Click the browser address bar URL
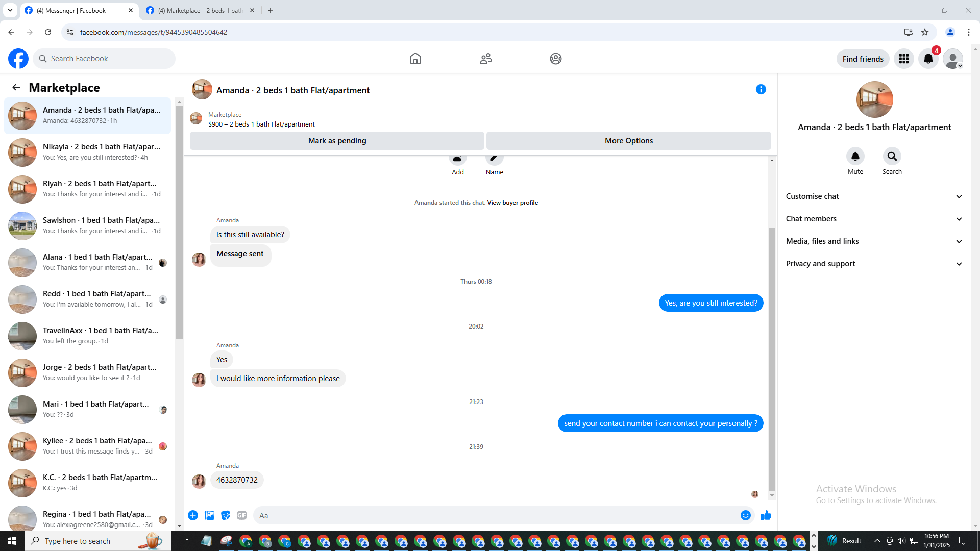 [154, 32]
